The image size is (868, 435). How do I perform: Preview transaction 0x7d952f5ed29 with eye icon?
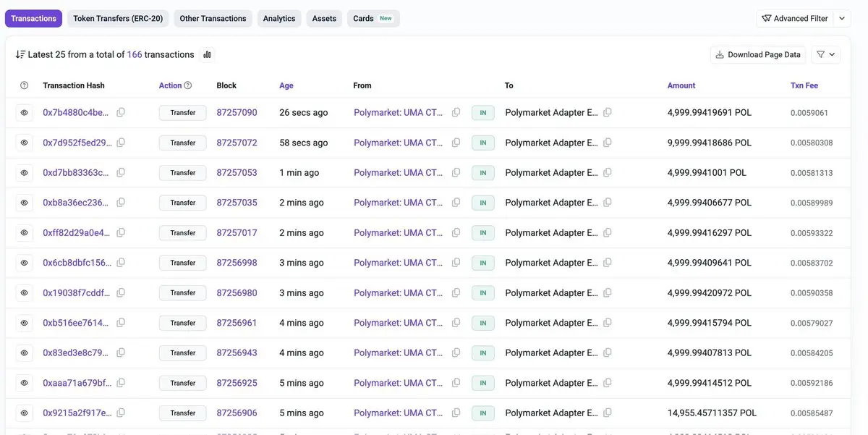pyautogui.click(x=24, y=143)
